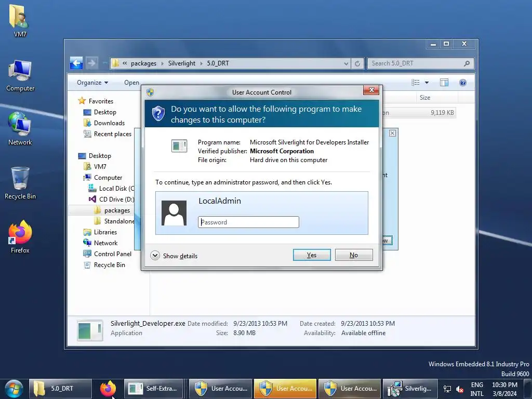The height and width of the screenshot is (399, 532).
Task: Focus the LocalAdmin password field
Action: [248, 222]
